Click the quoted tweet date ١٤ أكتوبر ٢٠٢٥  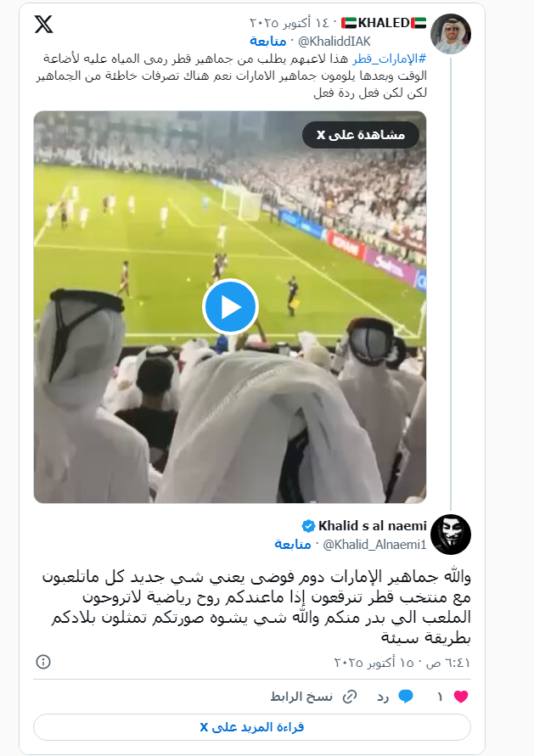point(289,23)
